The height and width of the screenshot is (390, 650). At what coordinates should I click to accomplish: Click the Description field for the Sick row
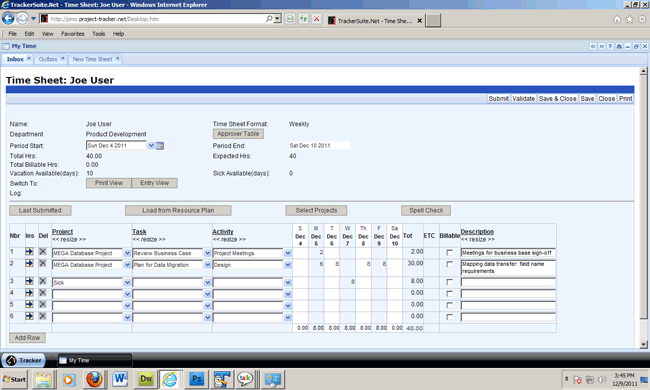tap(508, 282)
